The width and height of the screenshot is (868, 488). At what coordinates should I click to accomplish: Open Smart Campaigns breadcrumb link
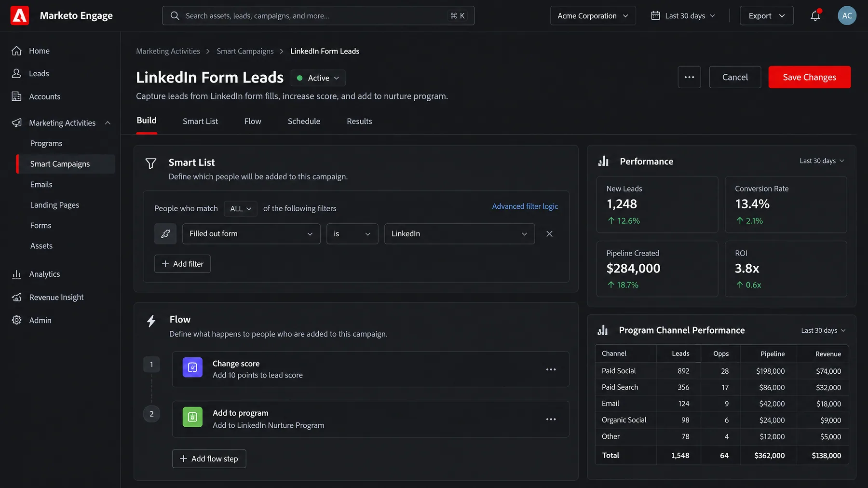tap(245, 51)
